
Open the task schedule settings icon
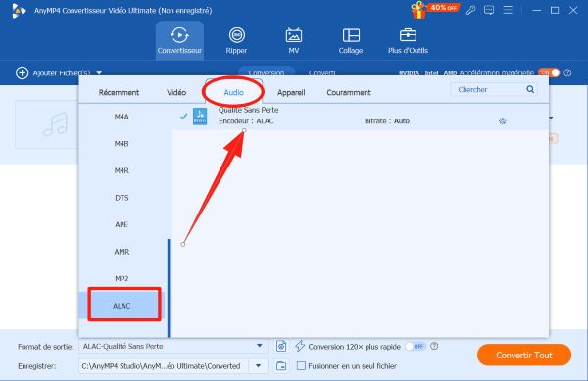[x=281, y=346]
